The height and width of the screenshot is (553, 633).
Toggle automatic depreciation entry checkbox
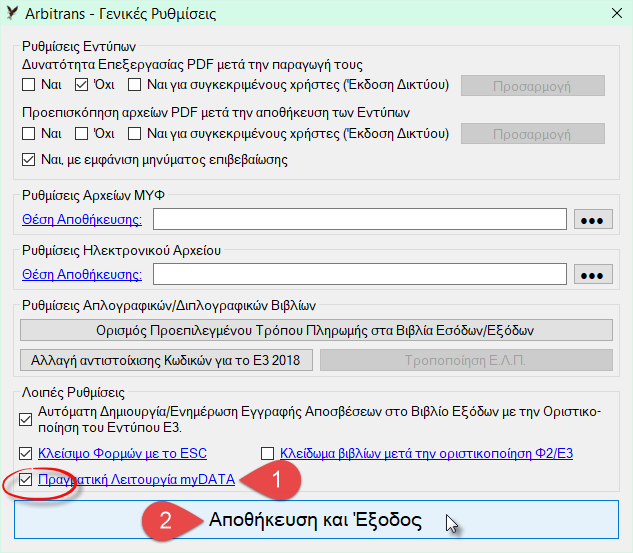click(x=25, y=419)
